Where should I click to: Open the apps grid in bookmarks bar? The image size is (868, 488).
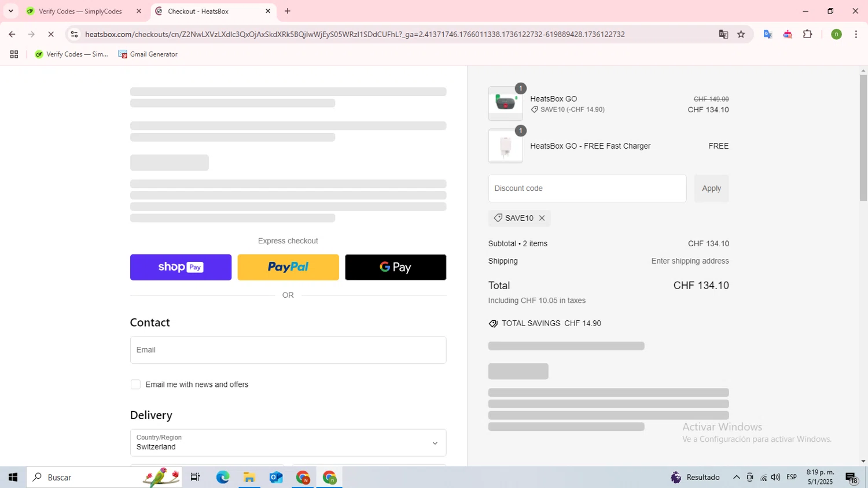click(x=14, y=54)
